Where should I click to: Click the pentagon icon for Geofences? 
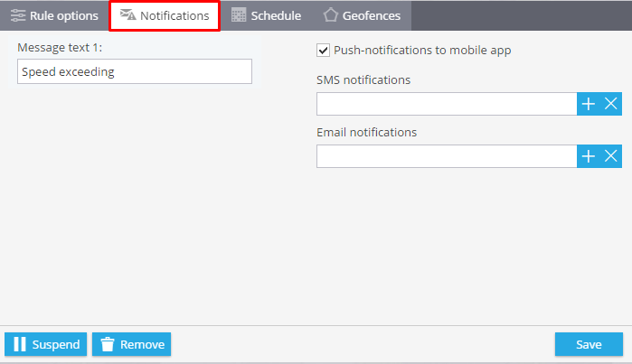tap(331, 15)
